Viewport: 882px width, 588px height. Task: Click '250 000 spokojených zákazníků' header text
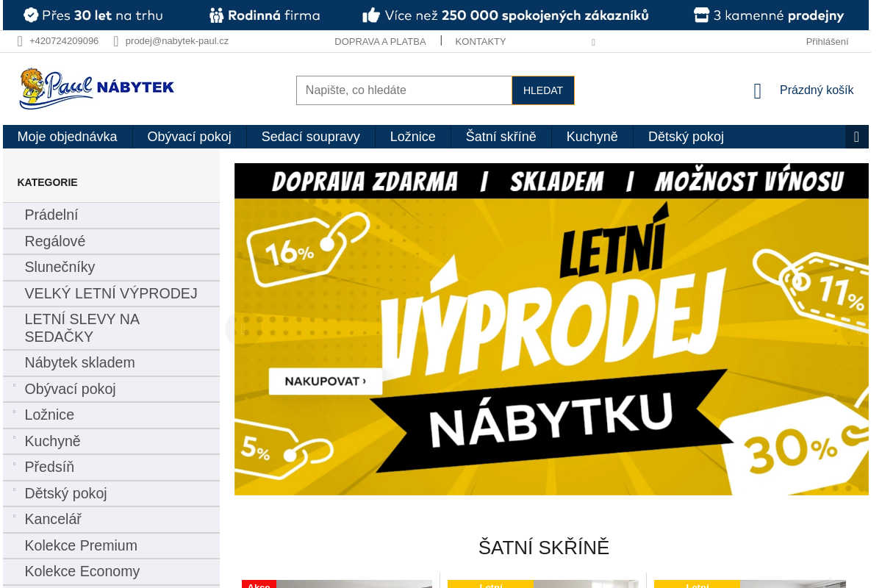click(545, 15)
